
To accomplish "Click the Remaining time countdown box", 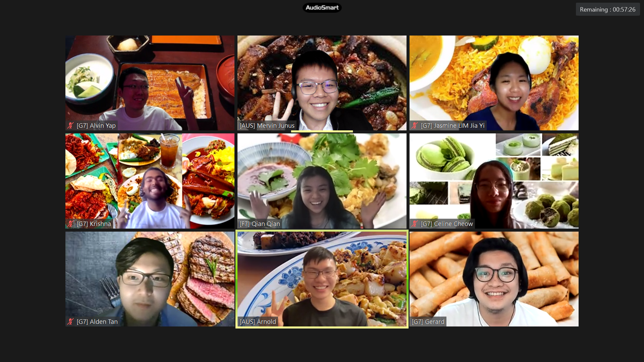I will point(607,9).
